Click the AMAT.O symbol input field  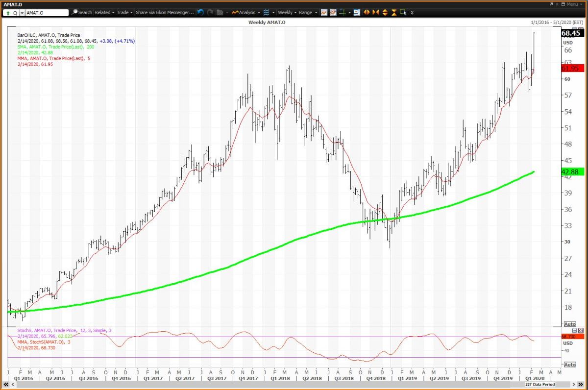coord(46,12)
